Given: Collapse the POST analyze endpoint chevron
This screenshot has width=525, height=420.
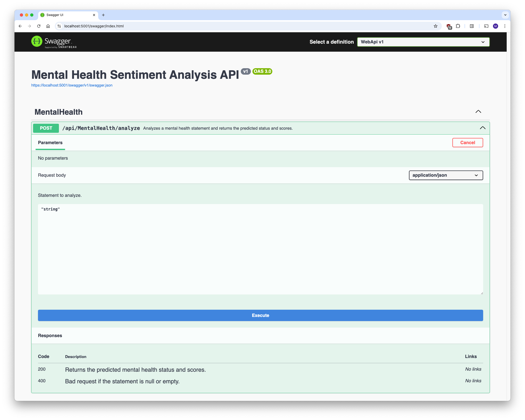Looking at the screenshot, I should (x=482, y=128).
